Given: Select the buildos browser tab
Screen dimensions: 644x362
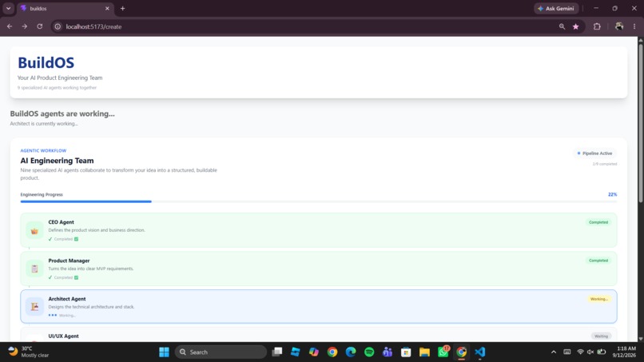Looking at the screenshot, I should [x=65, y=9].
